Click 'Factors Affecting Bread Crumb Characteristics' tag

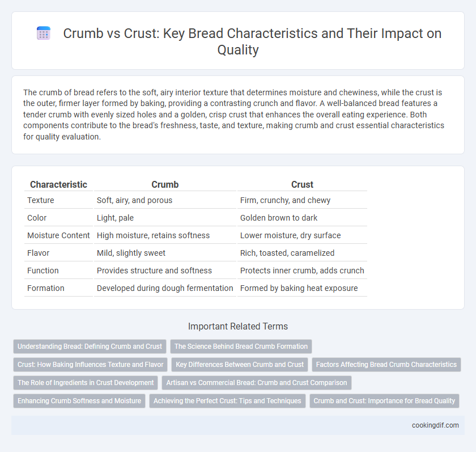coord(386,365)
